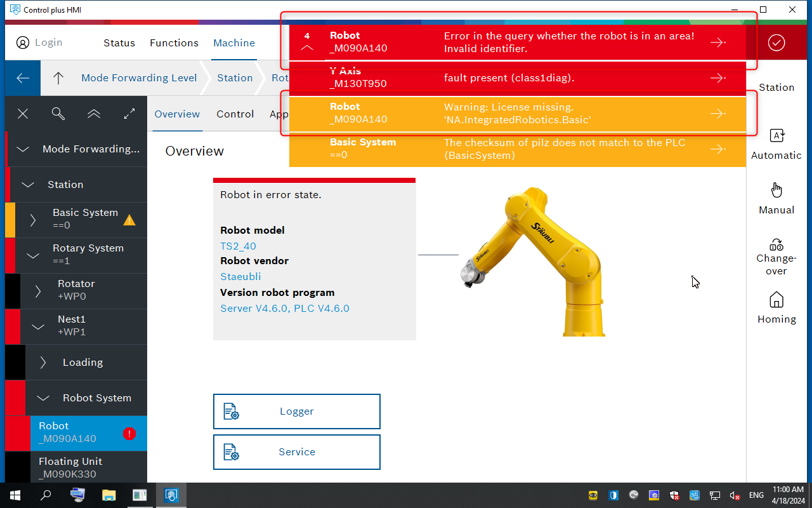Start Homing from right sidebar
This screenshot has height=508, width=812.
click(x=776, y=308)
